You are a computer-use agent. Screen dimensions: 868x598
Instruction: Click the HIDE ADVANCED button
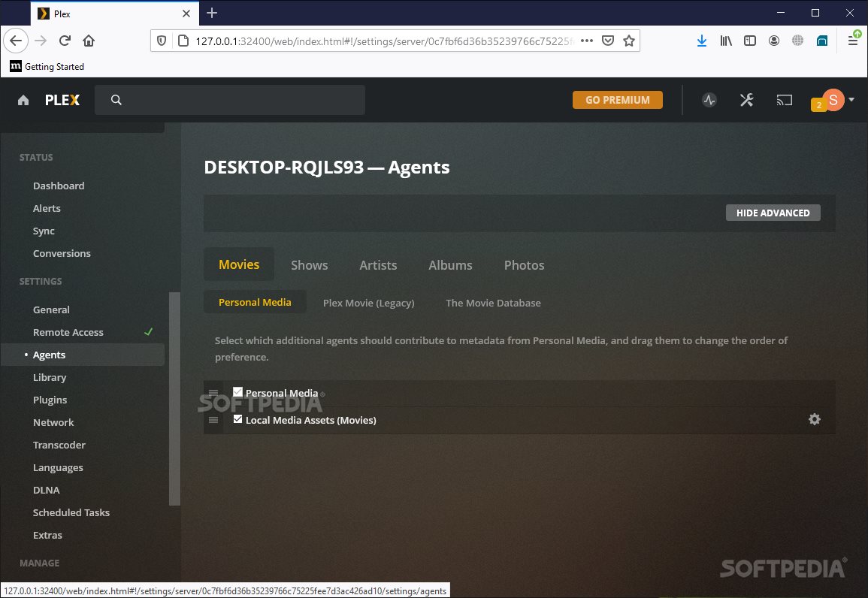[x=773, y=213]
